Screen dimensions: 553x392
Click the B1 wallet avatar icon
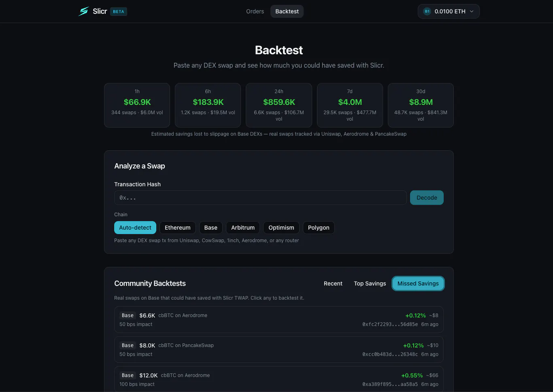427,11
